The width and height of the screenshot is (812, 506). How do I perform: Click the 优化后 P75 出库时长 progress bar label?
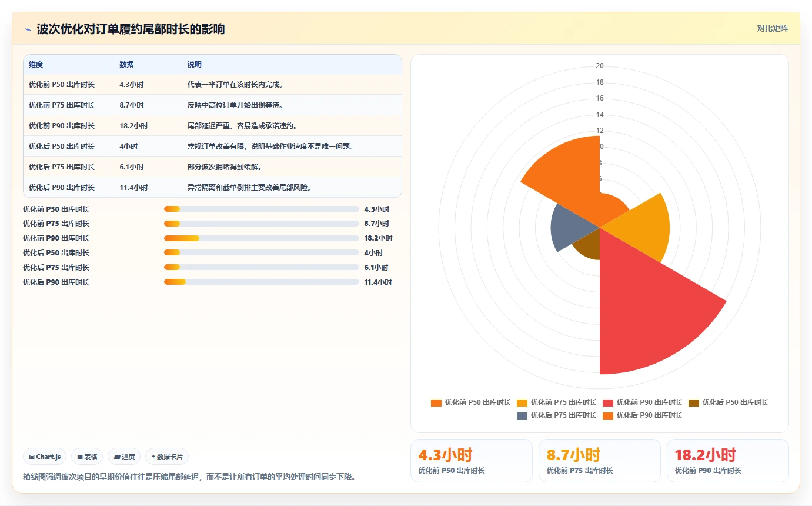56,268
